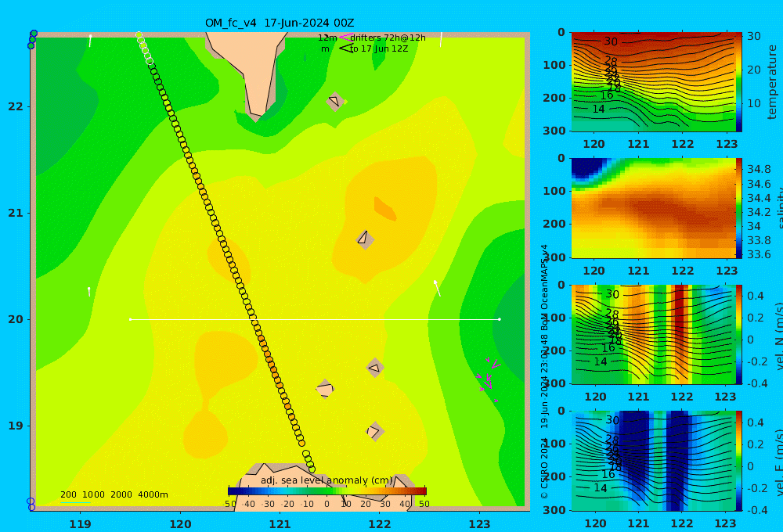This screenshot has width=783, height=532.
Task: Click the latitude label 19 on the main map
Action: 16,426
